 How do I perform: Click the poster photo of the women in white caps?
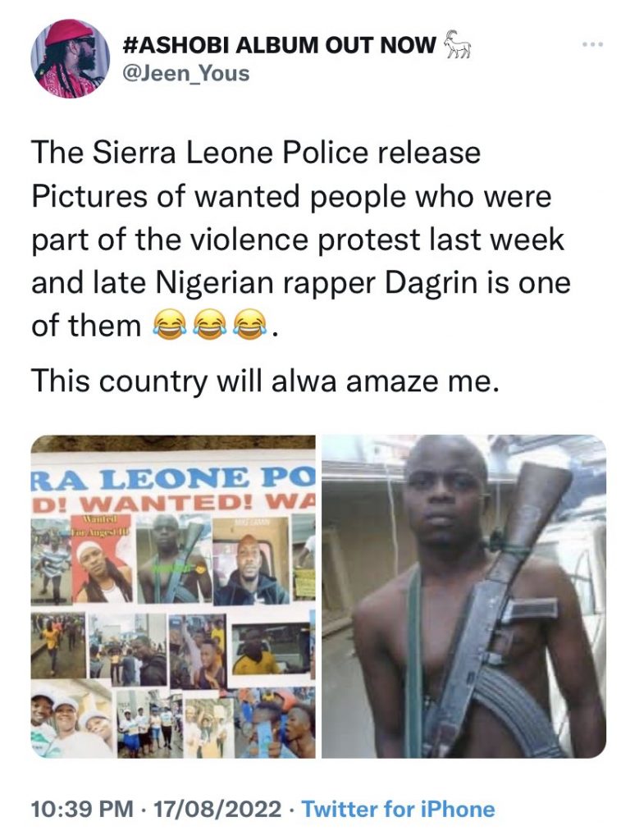point(72,720)
